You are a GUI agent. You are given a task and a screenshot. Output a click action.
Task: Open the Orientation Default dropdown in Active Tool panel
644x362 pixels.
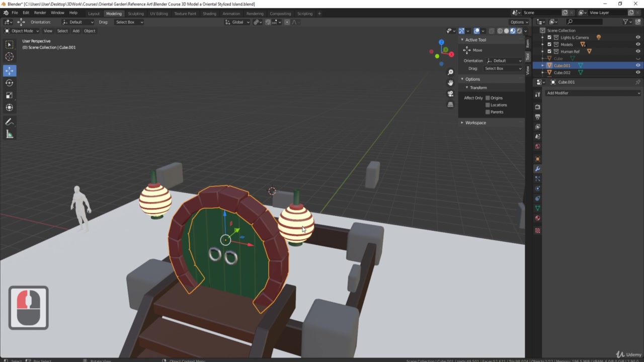[x=504, y=61]
